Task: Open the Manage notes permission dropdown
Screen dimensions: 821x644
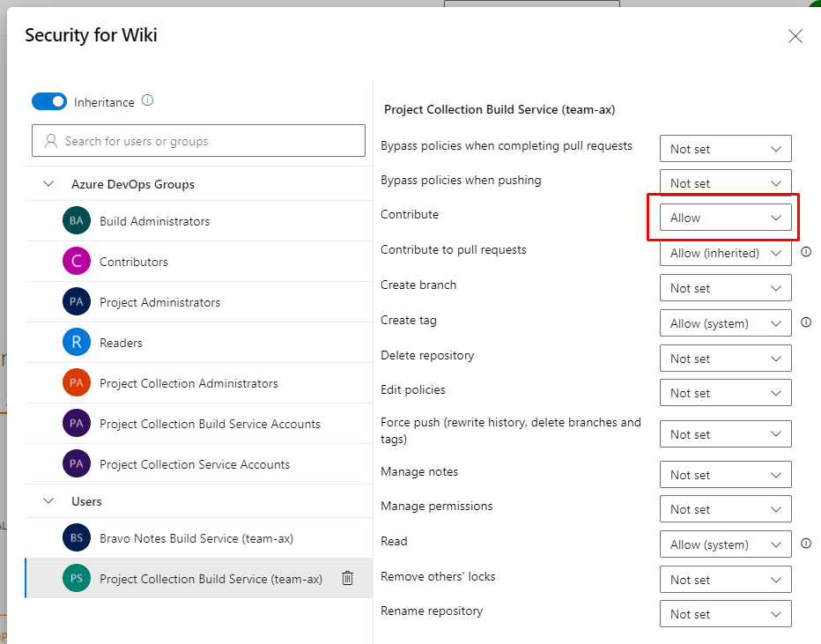Action: [x=725, y=474]
